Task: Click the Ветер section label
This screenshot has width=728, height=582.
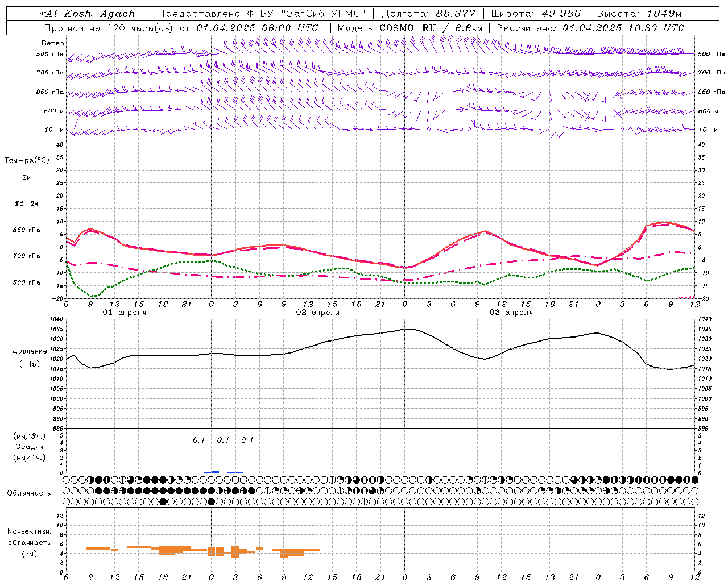Action: click(x=53, y=43)
